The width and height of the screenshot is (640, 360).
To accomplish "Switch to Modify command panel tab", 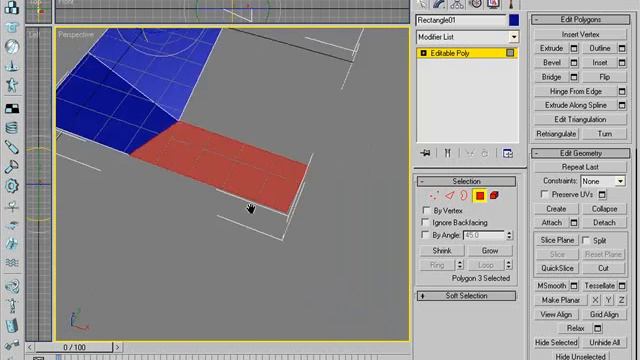I will tap(439, 4).
